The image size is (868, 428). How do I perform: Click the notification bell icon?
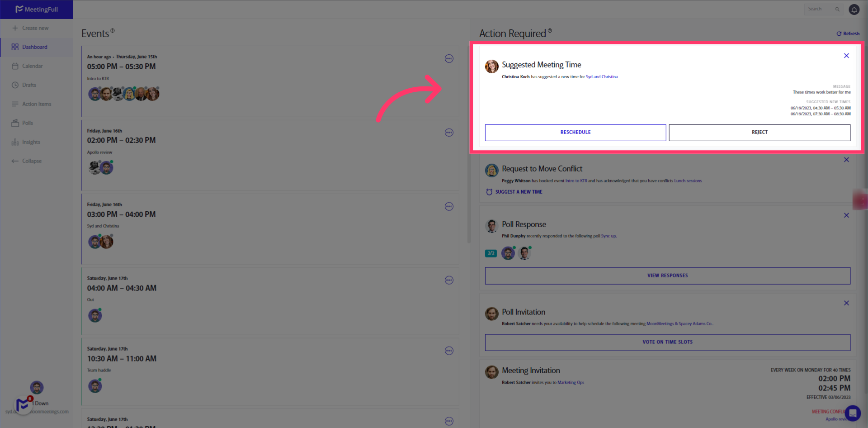coord(854,9)
